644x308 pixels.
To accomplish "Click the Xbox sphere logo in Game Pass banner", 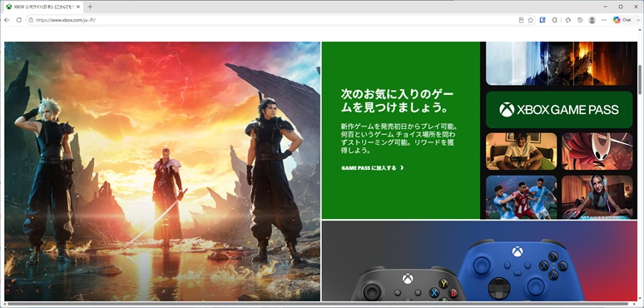I will click(507, 110).
